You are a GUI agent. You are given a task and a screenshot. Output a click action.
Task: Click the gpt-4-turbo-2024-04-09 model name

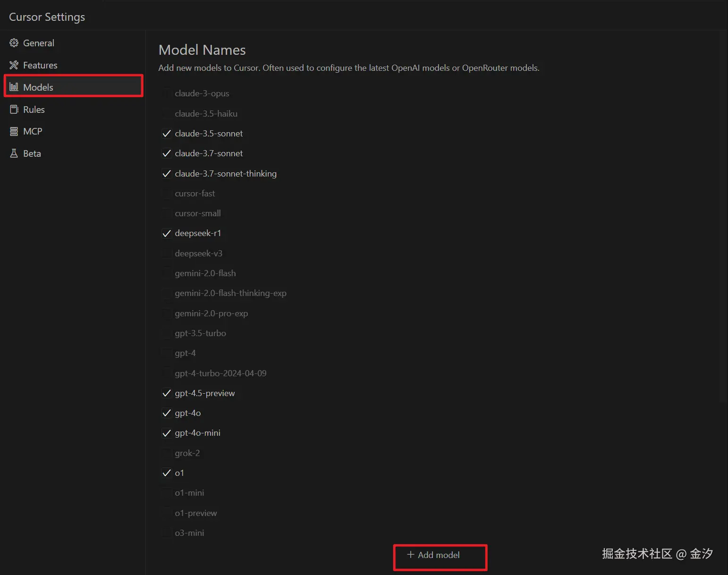[x=220, y=373]
